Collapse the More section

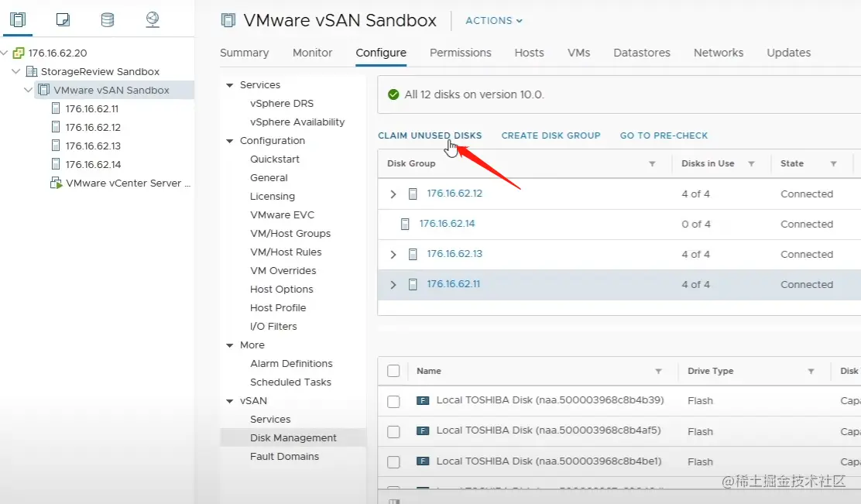coord(229,345)
